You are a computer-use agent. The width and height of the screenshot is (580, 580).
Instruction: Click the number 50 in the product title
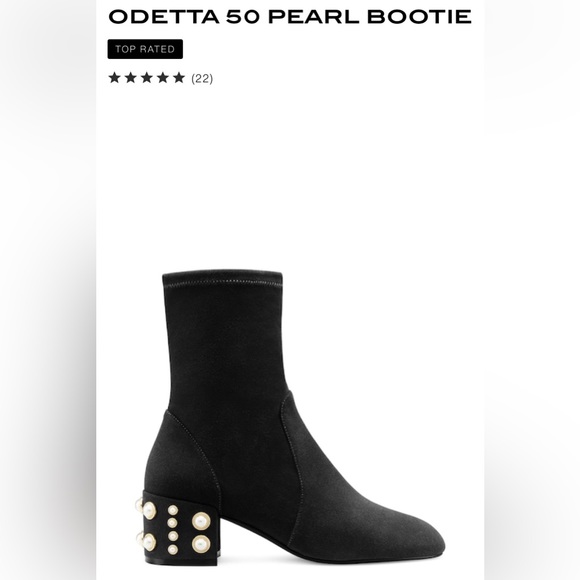point(243,17)
